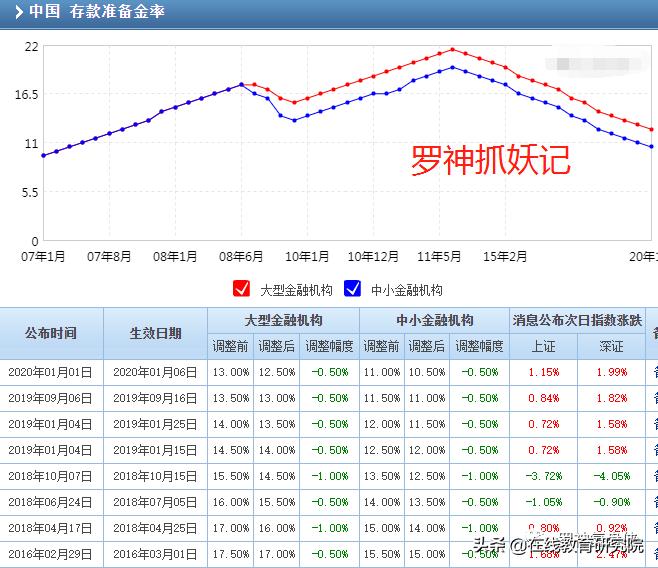Click the 中国 存款准备金率 title text
Image resolution: width=658 pixels, height=568 pixels.
(x=97, y=12)
